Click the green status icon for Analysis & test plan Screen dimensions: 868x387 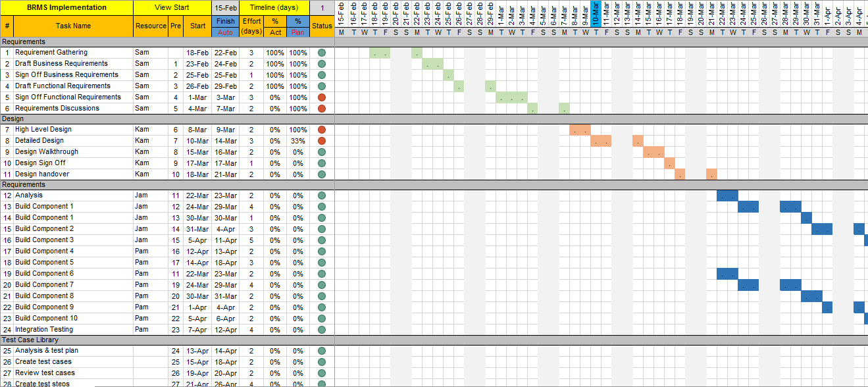click(321, 351)
